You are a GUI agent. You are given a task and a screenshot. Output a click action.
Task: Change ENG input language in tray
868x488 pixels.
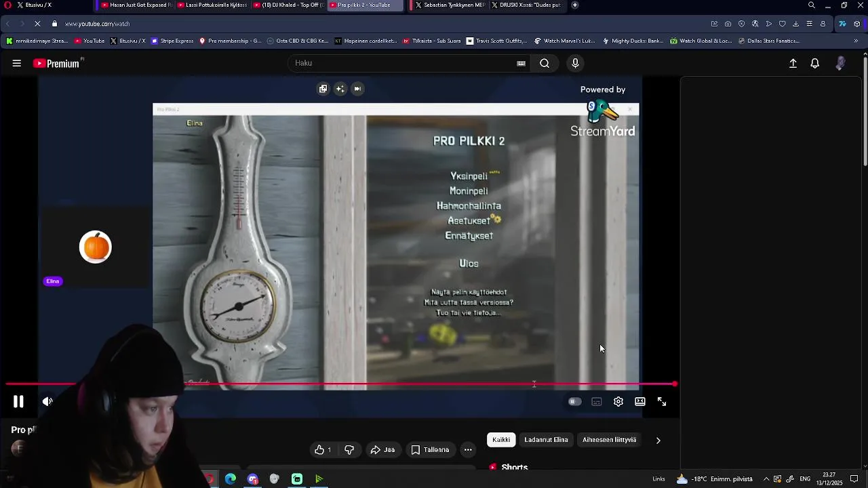[x=805, y=479]
